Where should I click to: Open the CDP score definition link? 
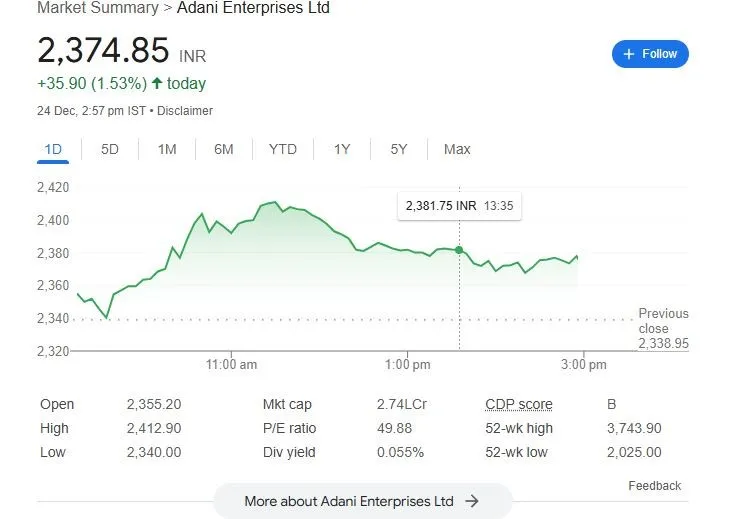(519, 404)
